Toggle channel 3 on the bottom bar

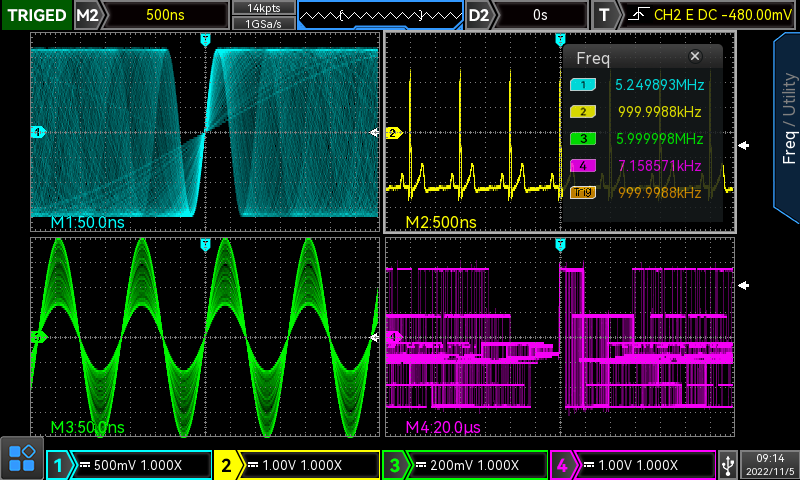click(396, 465)
